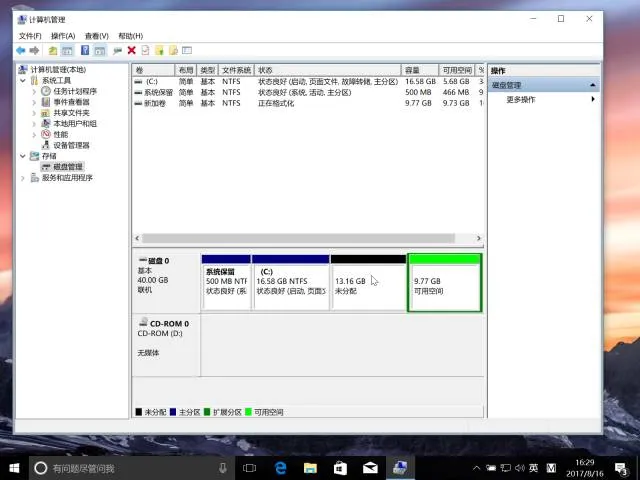The height and width of the screenshot is (480, 640).
Task: Sort by the 状态 column header
Action: click(x=328, y=70)
